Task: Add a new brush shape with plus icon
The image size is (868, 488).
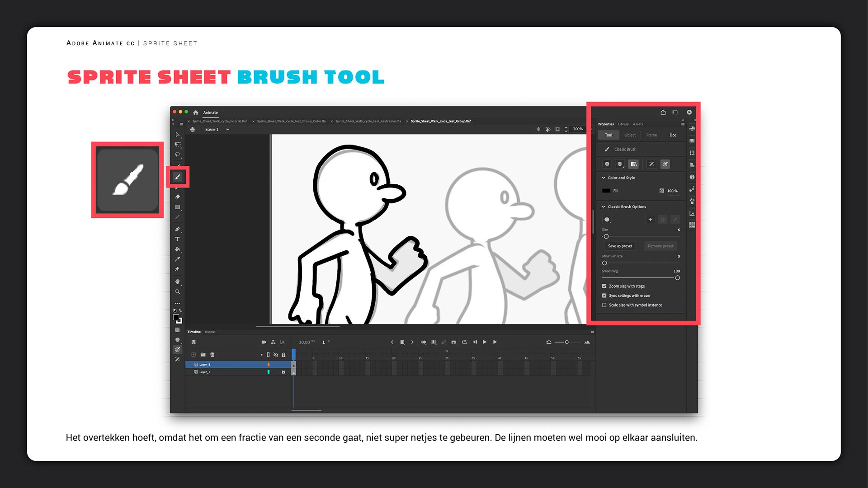Action: tap(650, 220)
